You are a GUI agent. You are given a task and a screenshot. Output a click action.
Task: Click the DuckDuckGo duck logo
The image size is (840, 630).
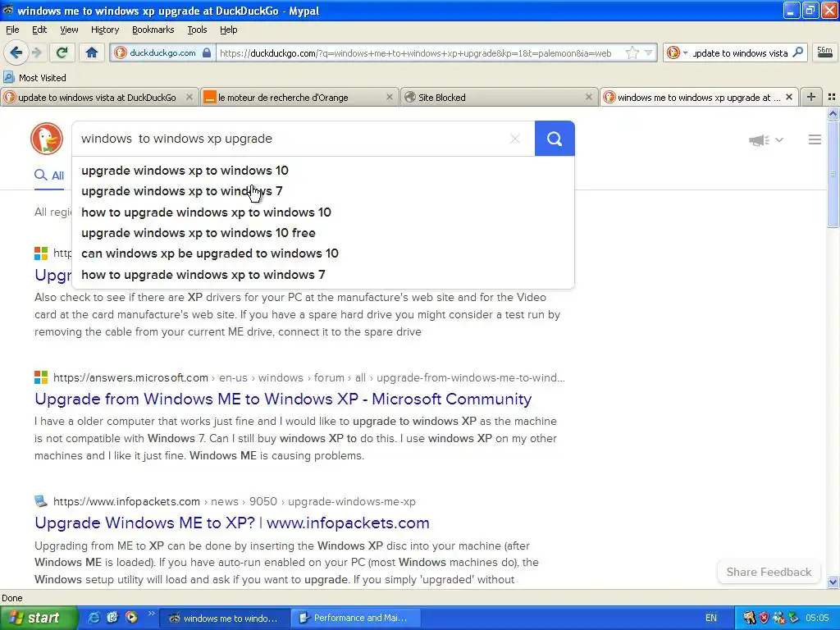pos(47,138)
